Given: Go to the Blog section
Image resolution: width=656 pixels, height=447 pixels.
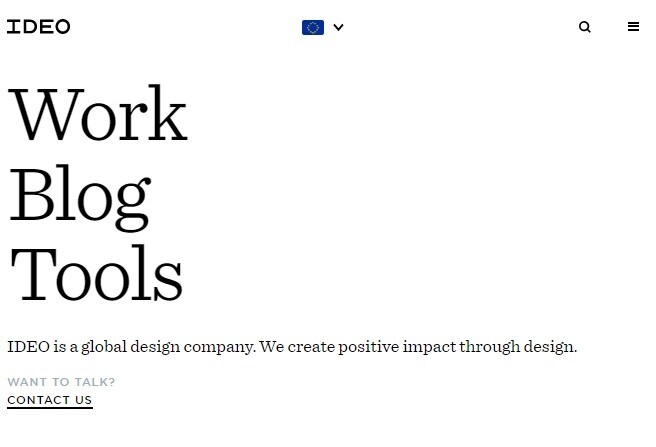Looking at the screenshot, I should [x=80, y=197].
